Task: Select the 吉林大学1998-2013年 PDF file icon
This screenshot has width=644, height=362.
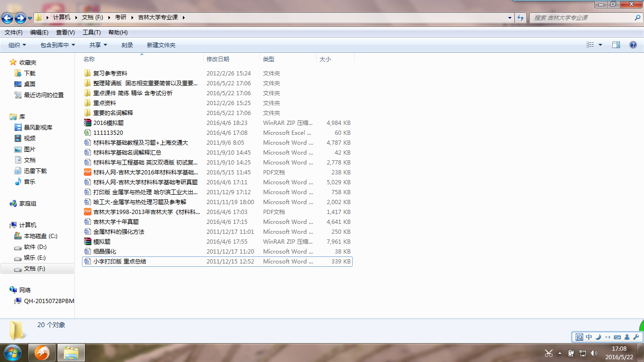Action: tap(87, 212)
